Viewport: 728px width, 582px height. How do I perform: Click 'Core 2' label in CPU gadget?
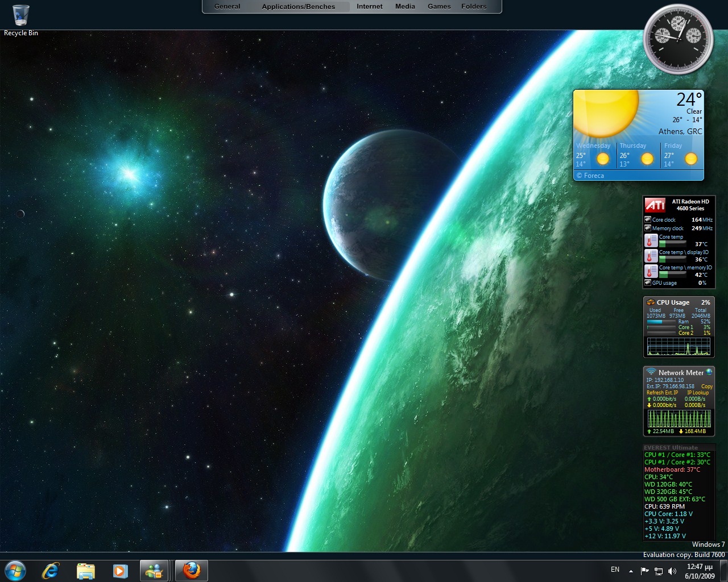(x=685, y=333)
